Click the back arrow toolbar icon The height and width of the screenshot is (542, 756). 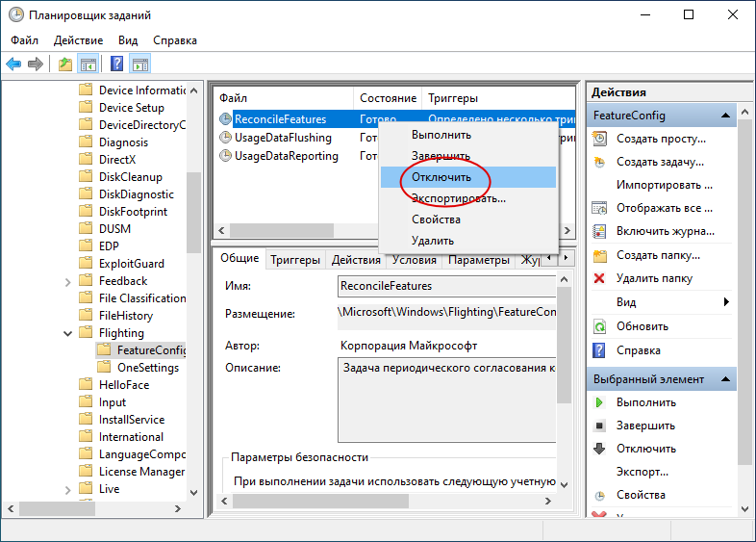[x=13, y=64]
